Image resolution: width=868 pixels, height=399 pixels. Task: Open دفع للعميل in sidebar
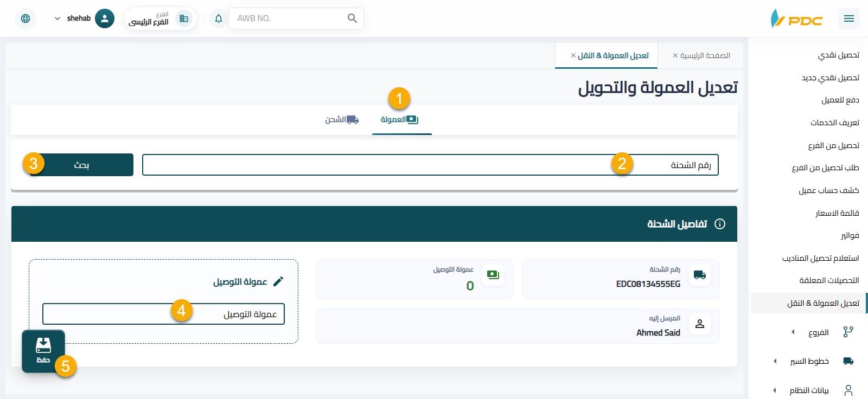coord(840,100)
